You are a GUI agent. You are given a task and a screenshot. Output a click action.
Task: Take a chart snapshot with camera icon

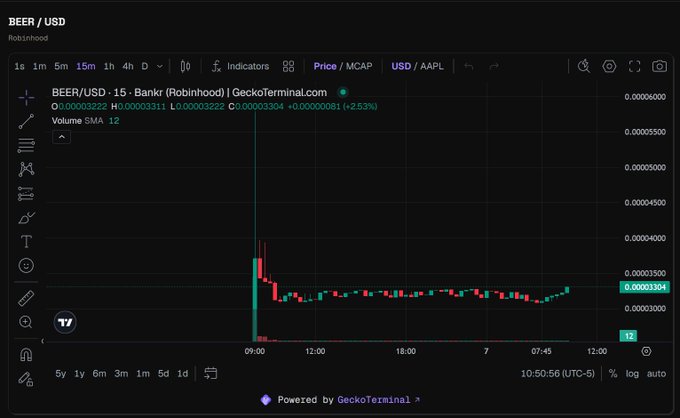(660, 66)
